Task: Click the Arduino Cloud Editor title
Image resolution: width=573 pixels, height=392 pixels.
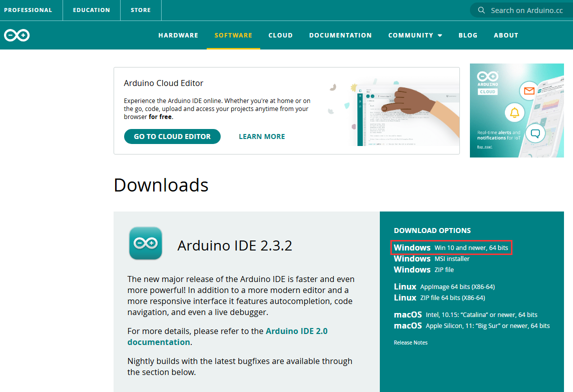Action: tap(163, 83)
